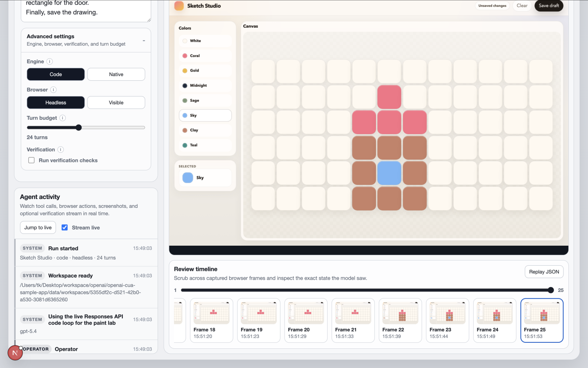Click the Sketch Studio logo icon
Screen dimensions: 588x368
coord(179,6)
